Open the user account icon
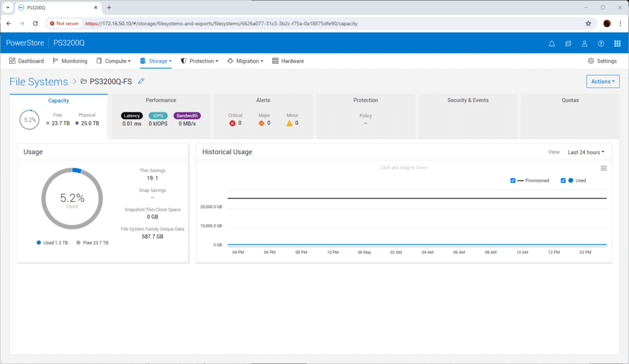This screenshot has width=629, height=364. pyautogui.click(x=585, y=44)
